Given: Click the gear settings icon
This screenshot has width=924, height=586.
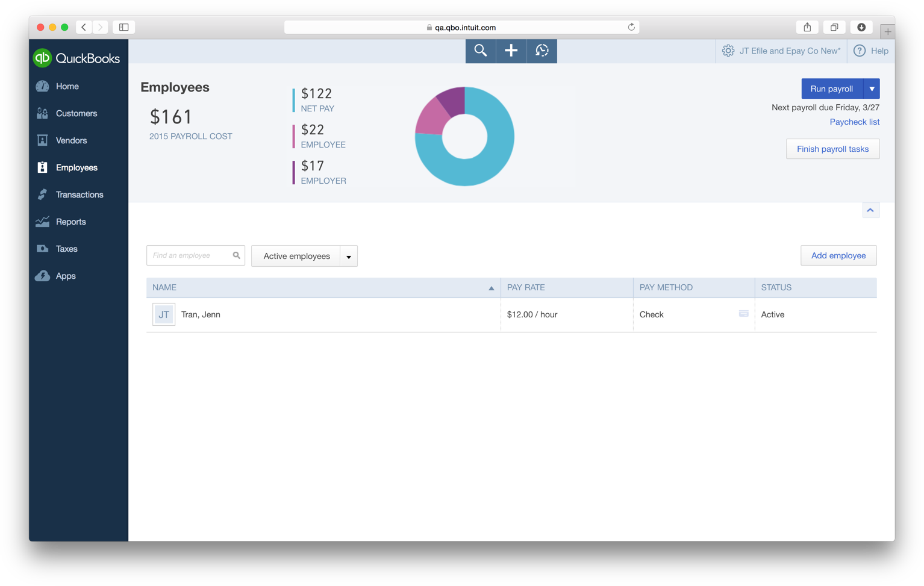Looking at the screenshot, I should coord(728,51).
